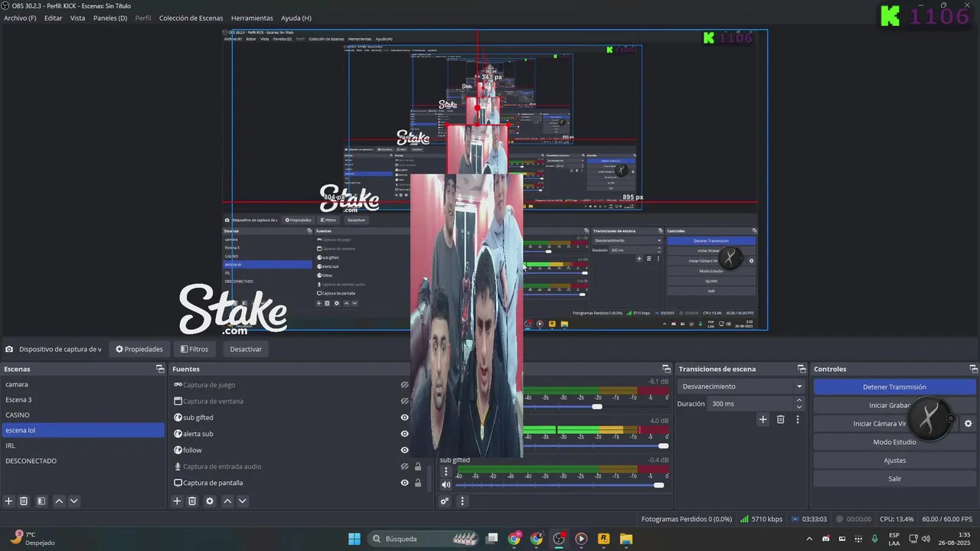Add a new scene transition

[763, 419]
